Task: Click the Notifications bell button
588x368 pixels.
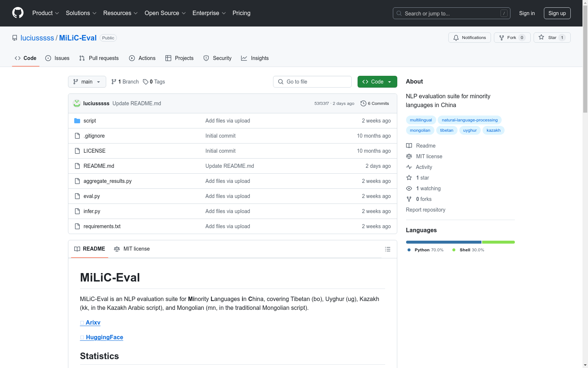Action: click(469, 38)
